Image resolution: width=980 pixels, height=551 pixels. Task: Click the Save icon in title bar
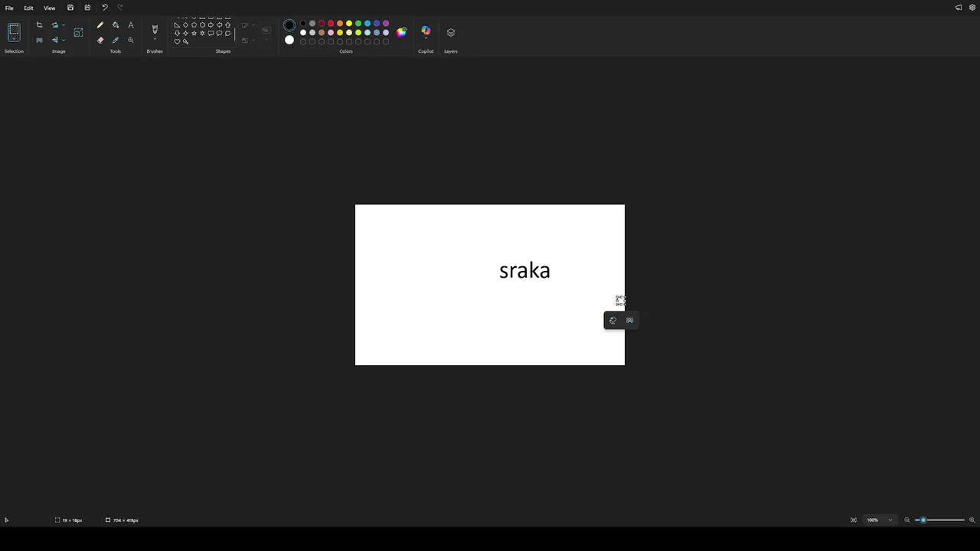[x=70, y=8]
